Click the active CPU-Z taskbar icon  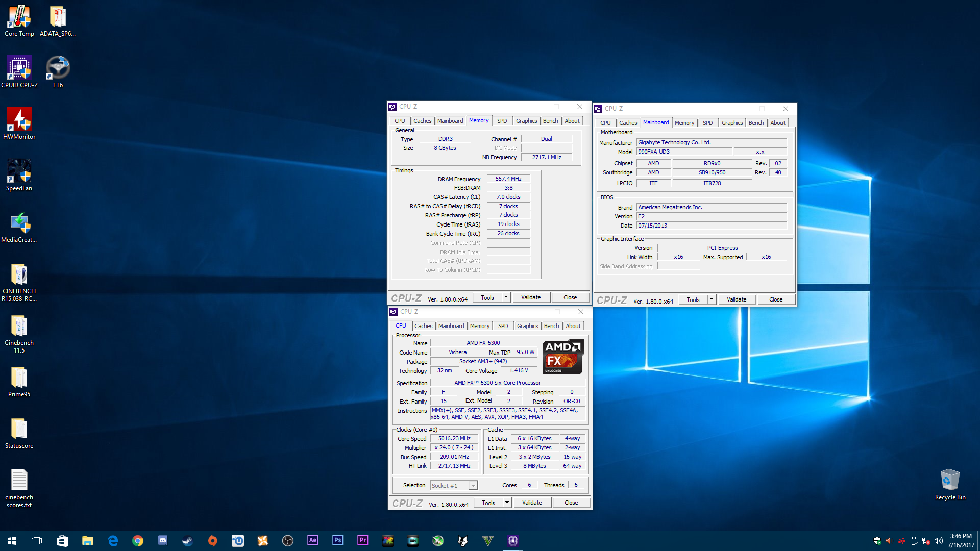tap(513, 541)
